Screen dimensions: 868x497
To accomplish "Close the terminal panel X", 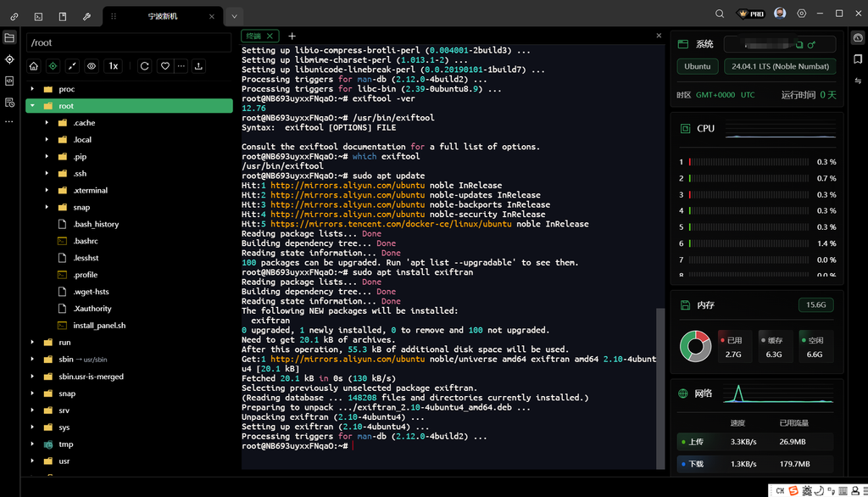I will [659, 36].
